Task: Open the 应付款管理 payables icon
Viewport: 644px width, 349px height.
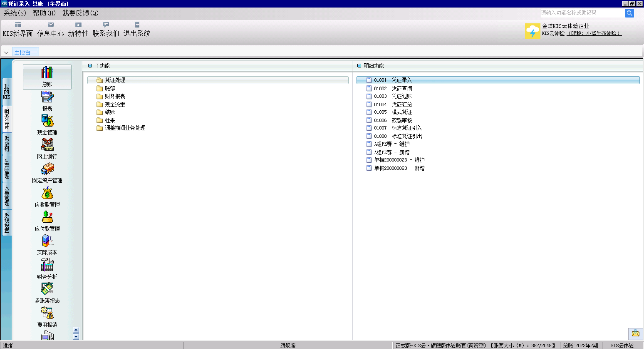Action: click(x=47, y=217)
